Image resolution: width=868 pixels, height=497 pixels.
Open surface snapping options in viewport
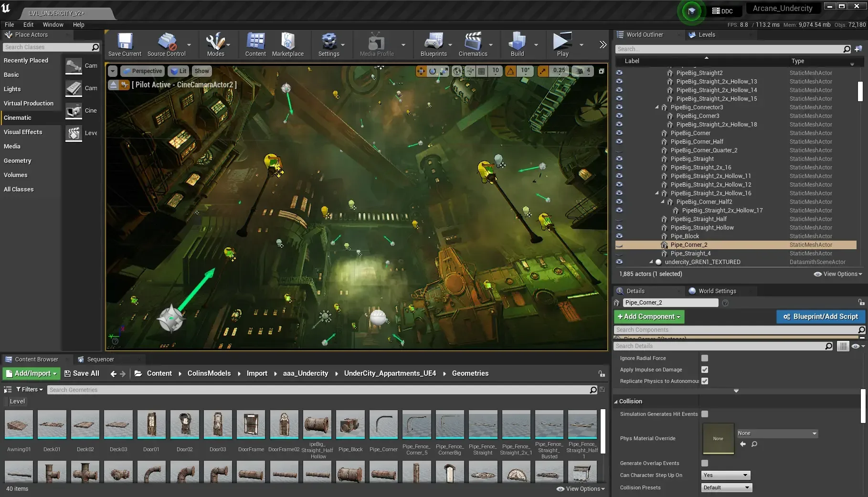coord(470,71)
